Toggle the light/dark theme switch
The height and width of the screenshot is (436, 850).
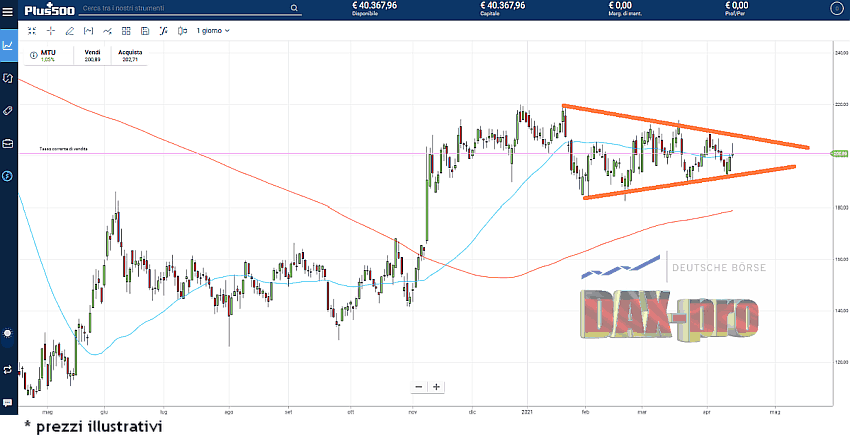8,337
